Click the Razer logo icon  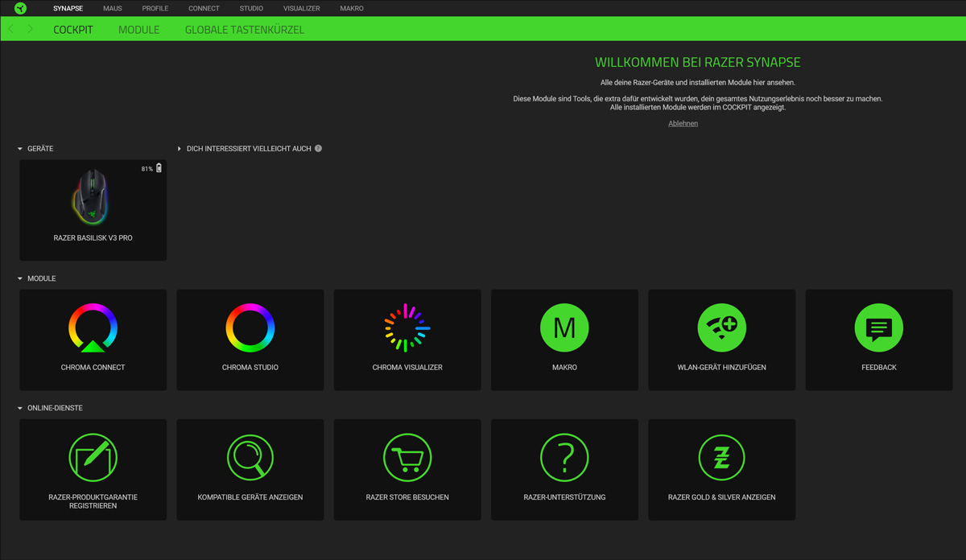[21, 8]
